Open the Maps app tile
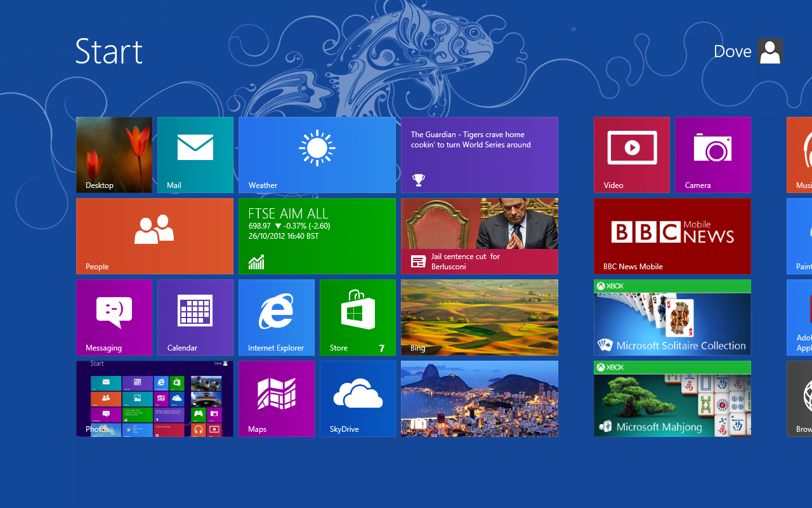 point(277,399)
